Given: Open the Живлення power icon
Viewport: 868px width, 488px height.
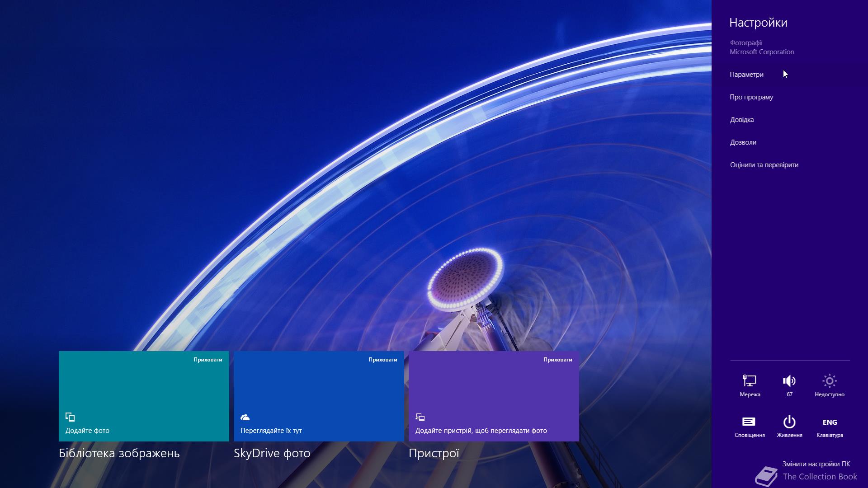Looking at the screenshot, I should click(x=789, y=427).
